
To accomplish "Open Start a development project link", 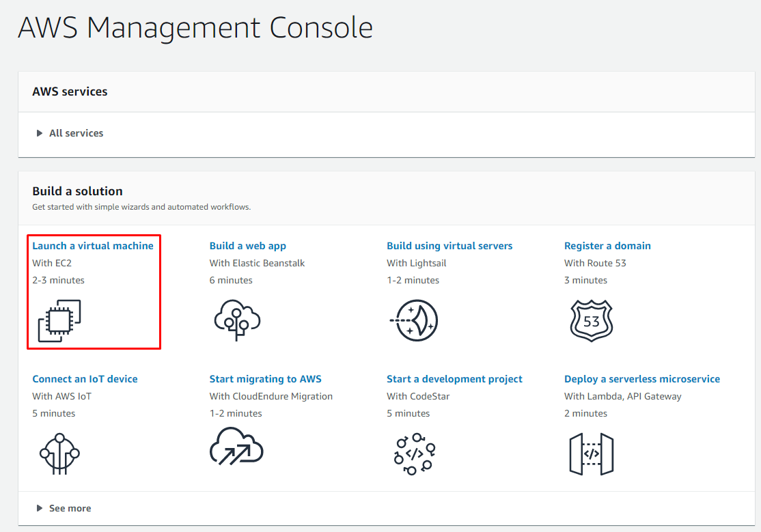I will pos(454,378).
